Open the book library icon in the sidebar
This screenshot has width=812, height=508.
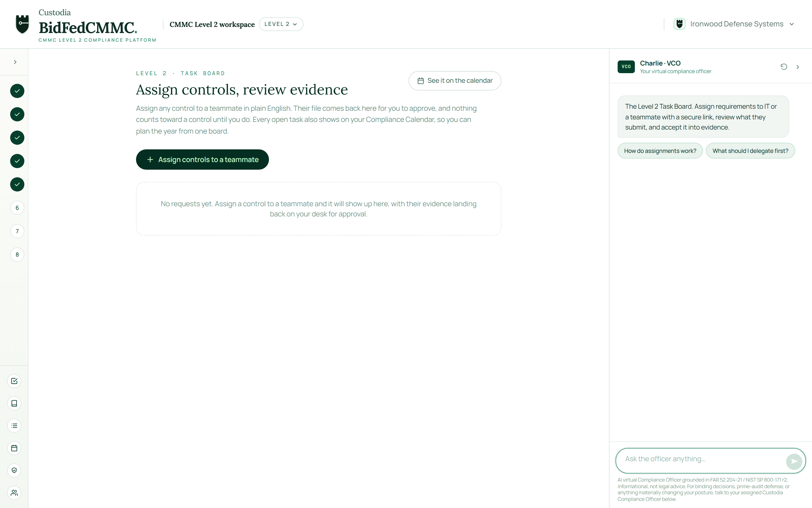[14, 403]
